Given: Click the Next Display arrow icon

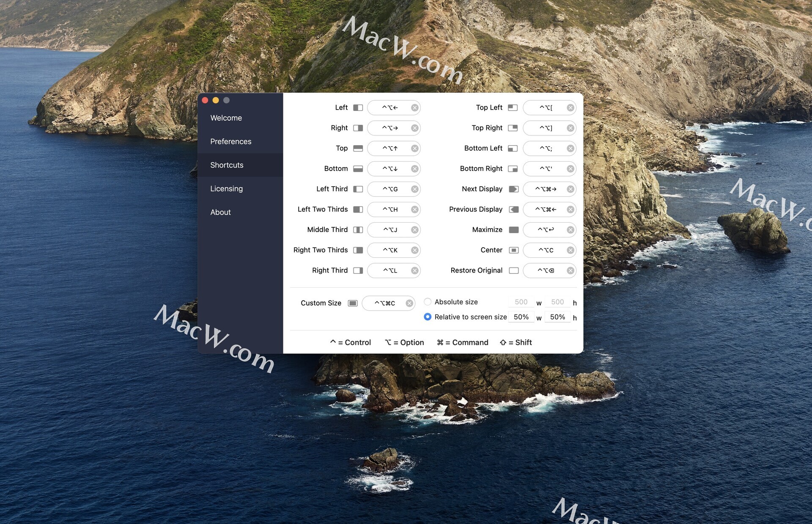Looking at the screenshot, I should tap(513, 189).
